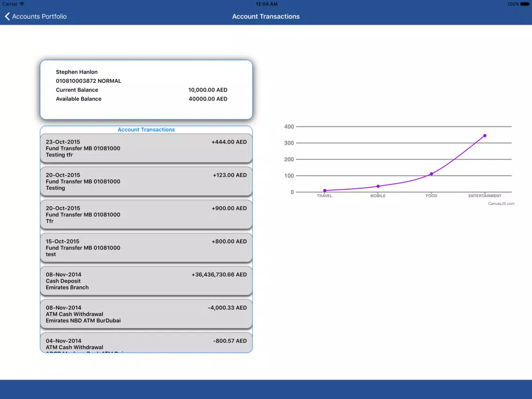Tap the Wi-Fi status icon
Image resolution: width=532 pixels, height=399 pixels.
pyautogui.click(x=22, y=4)
